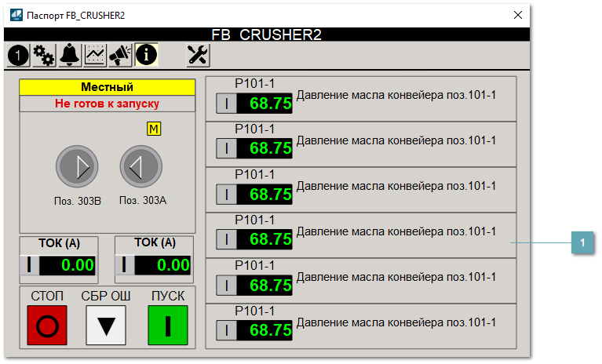This screenshot has width=602, height=364.
Task: Show trends using the chart icon
Action: pyautogui.click(x=95, y=55)
